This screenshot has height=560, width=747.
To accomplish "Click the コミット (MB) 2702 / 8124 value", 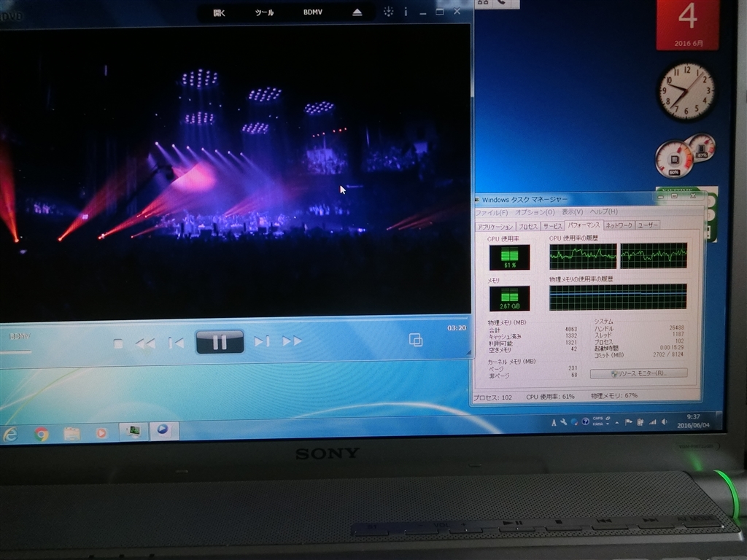I will point(668,354).
